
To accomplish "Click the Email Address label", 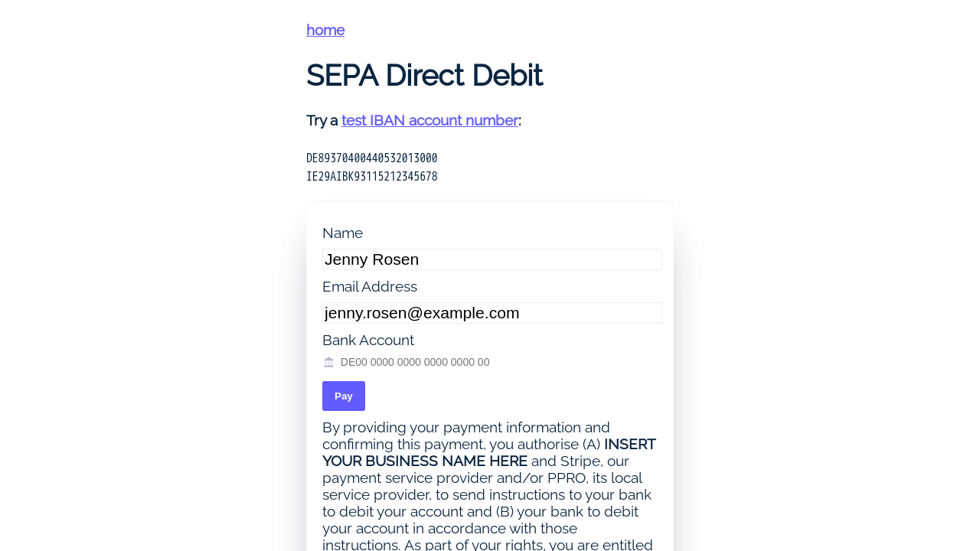I will (x=370, y=286).
